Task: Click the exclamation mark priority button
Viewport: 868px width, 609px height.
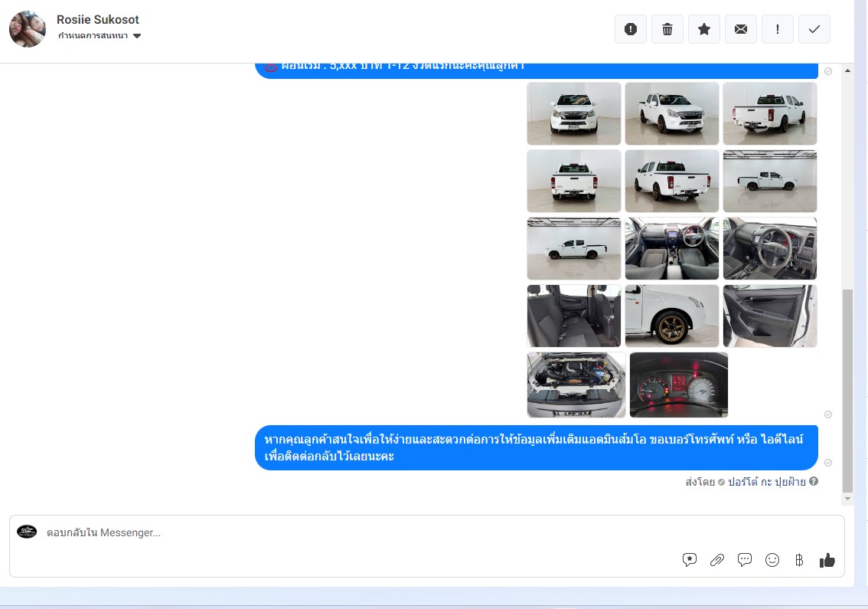Action: pyautogui.click(x=778, y=29)
